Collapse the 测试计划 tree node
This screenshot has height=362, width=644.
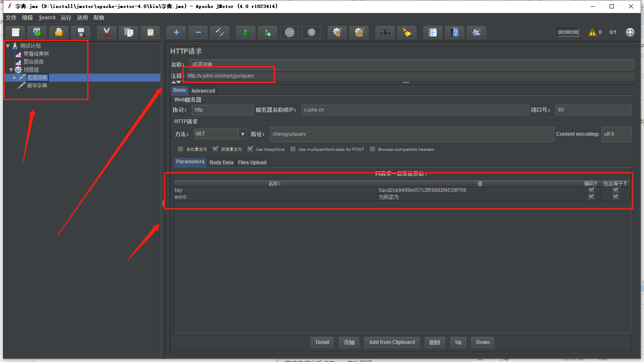[8, 46]
